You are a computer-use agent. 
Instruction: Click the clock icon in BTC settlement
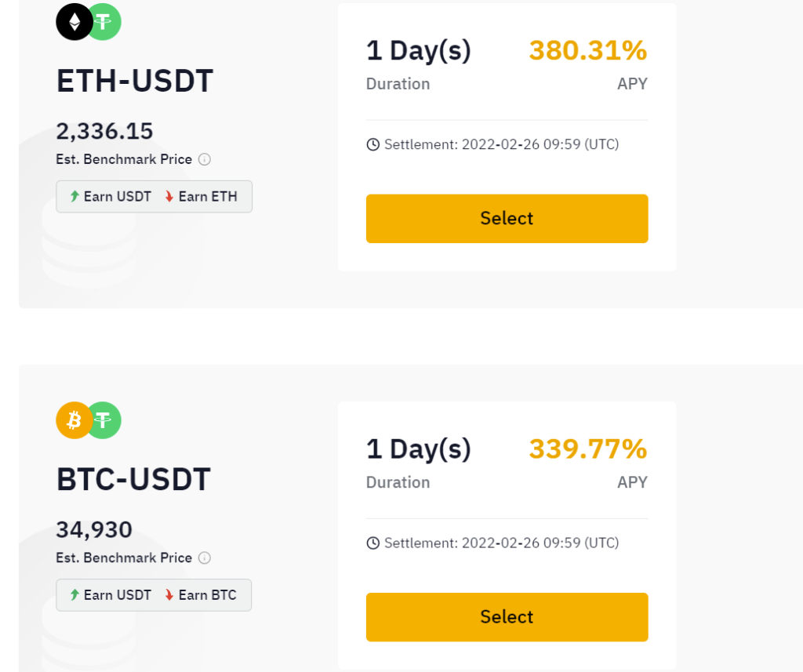[x=373, y=543]
